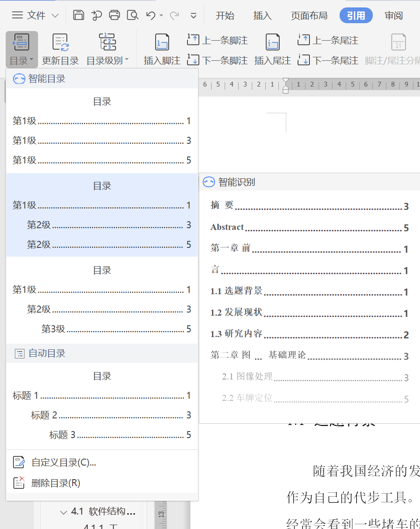Choose the 自动目录 标题 1-3 template
Image resolution: width=420 pixels, height=529 pixels.
point(102,405)
